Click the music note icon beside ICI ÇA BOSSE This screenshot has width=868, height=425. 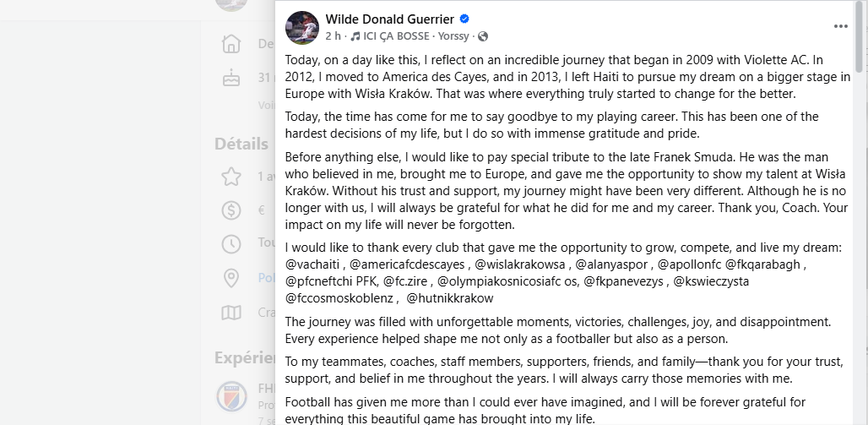355,36
